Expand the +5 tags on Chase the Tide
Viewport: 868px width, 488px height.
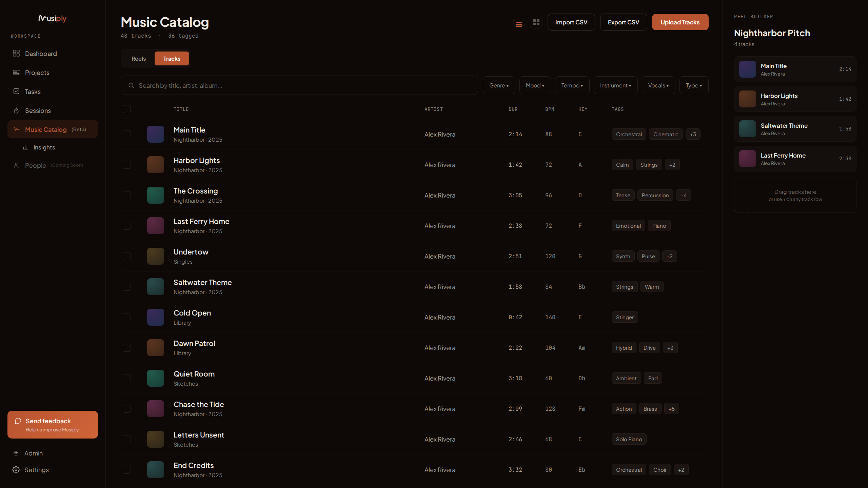672,409
